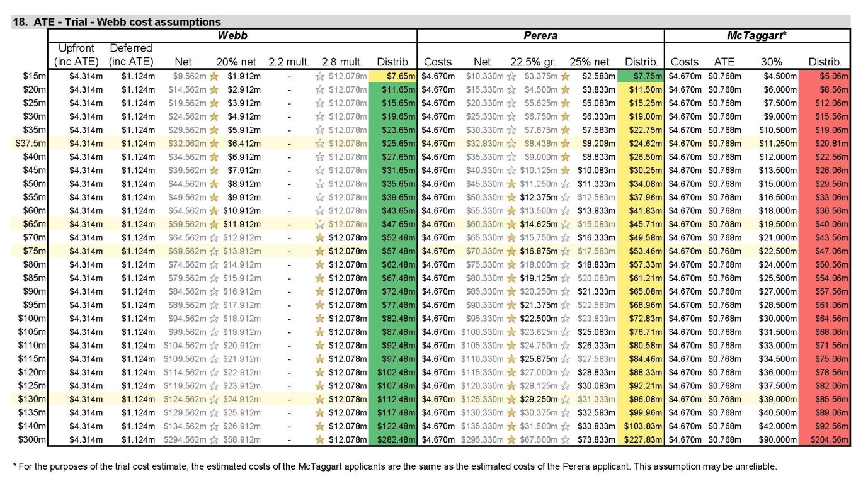Click the 'Upfront (inc ATE)' column header

pyautogui.click(x=77, y=55)
